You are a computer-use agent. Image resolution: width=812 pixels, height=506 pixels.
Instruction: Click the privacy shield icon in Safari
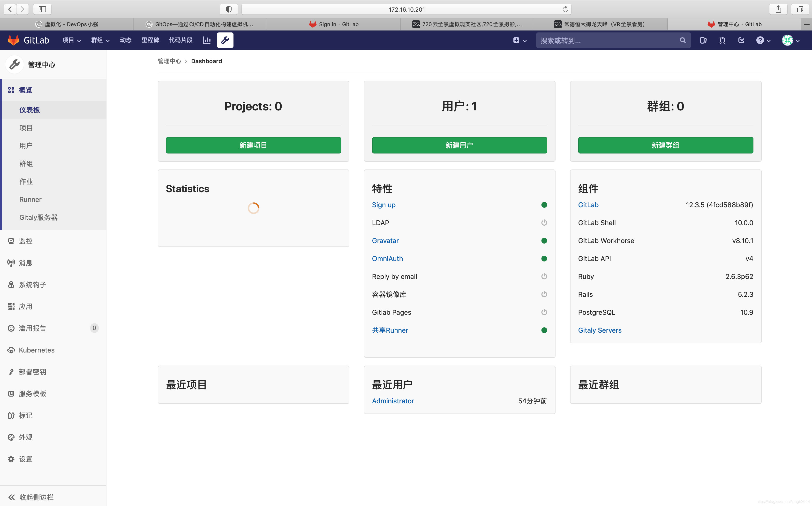pyautogui.click(x=229, y=9)
